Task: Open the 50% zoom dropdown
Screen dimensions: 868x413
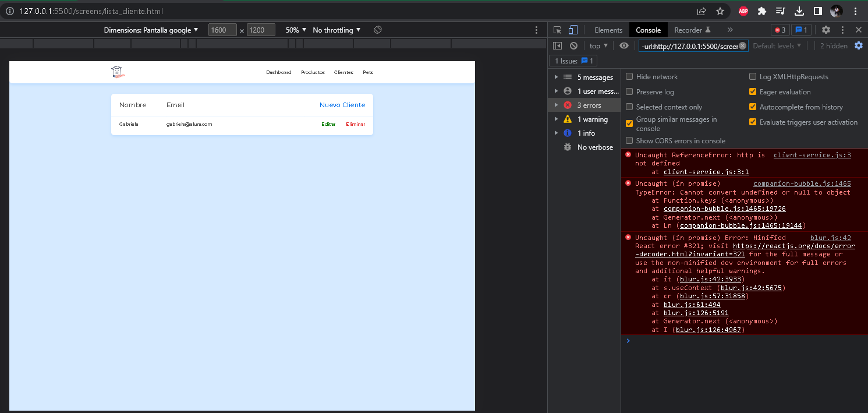Action: point(296,30)
